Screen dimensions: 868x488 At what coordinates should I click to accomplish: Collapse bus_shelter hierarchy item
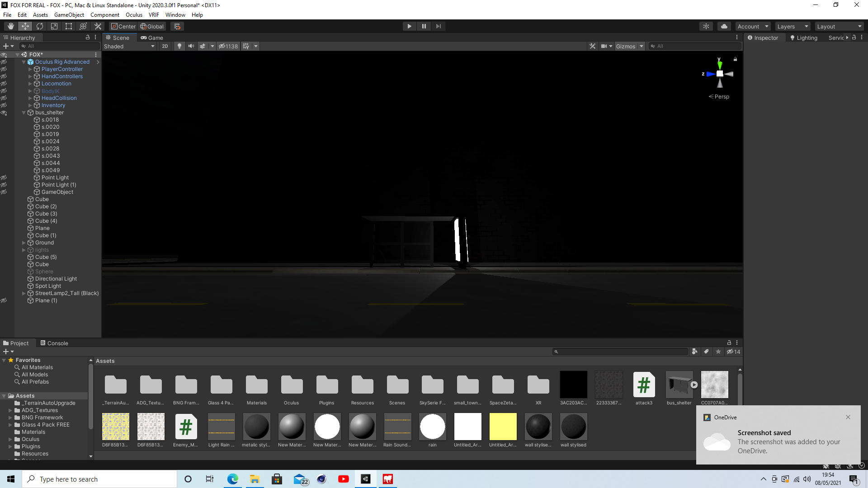point(24,113)
